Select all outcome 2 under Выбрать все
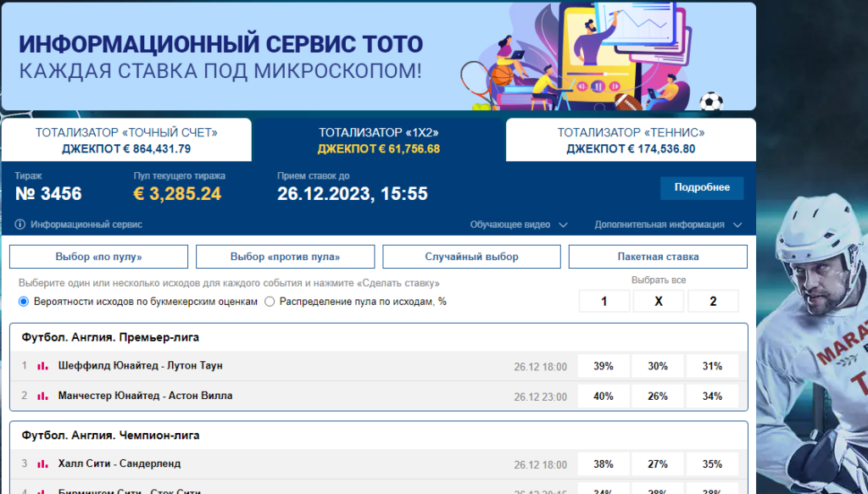The width and height of the screenshot is (868, 494). (x=713, y=302)
